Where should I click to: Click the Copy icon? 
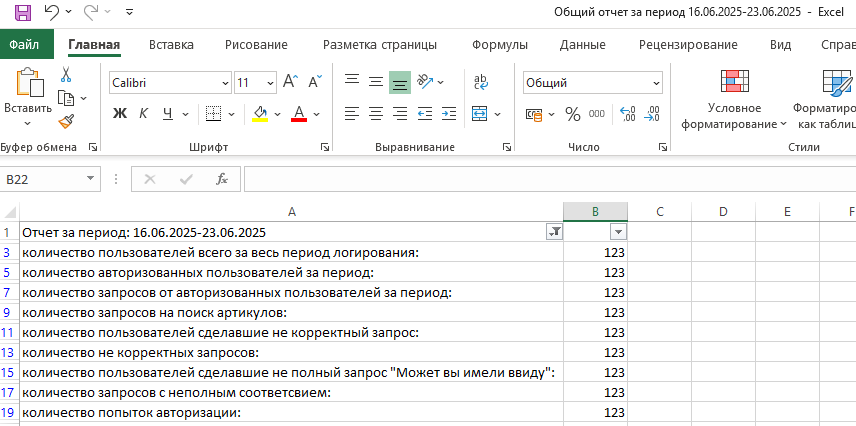(66, 98)
